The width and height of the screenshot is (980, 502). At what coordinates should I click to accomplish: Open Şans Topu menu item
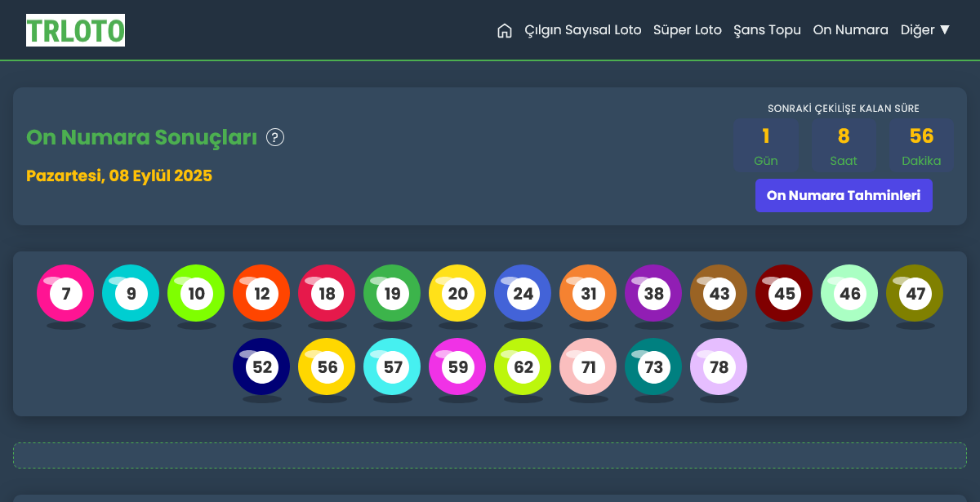click(x=767, y=30)
